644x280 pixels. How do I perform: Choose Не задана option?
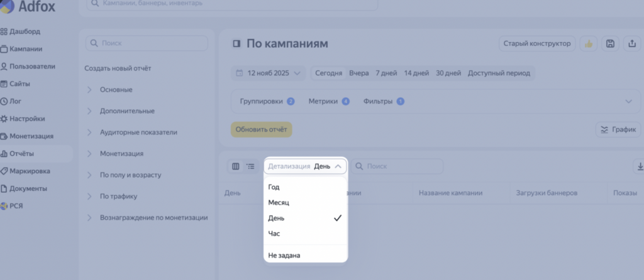(305, 256)
